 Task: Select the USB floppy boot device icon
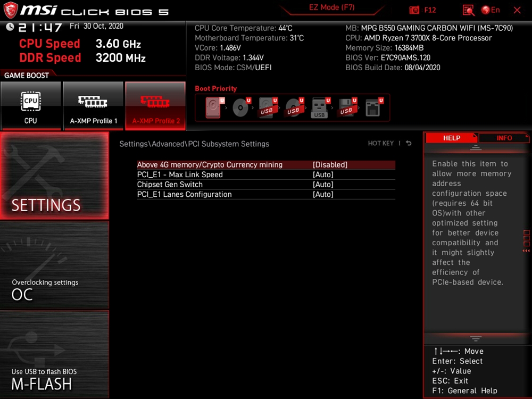click(346, 108)
